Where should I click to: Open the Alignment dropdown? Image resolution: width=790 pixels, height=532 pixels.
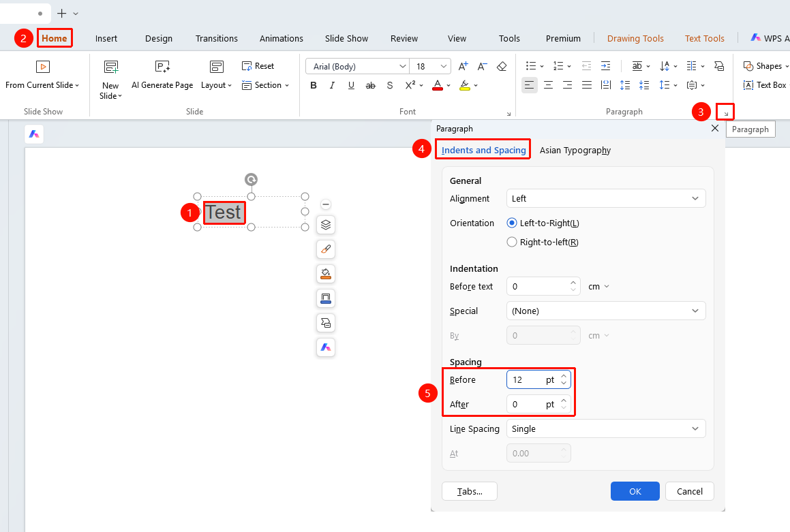tap(606, 198)
